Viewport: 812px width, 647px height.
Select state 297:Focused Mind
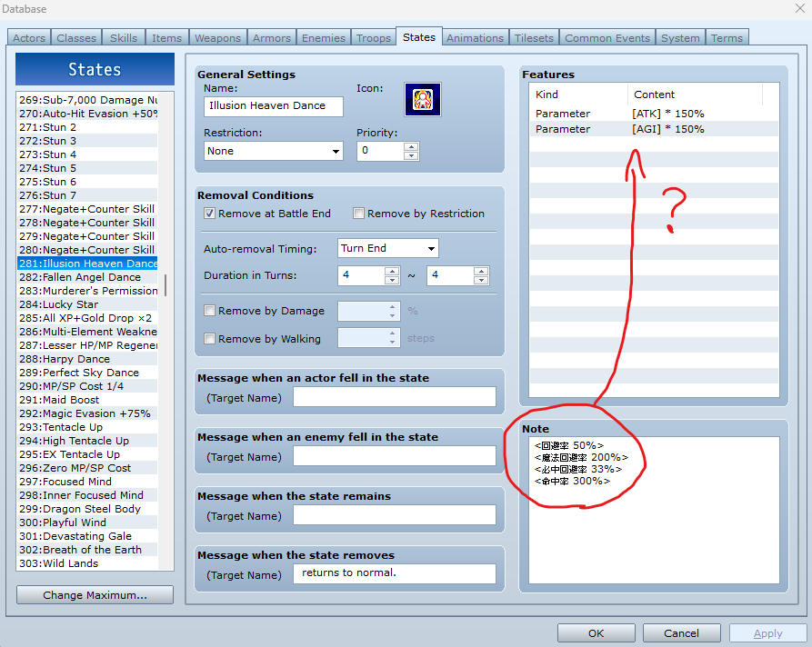[x=87, y=482]
